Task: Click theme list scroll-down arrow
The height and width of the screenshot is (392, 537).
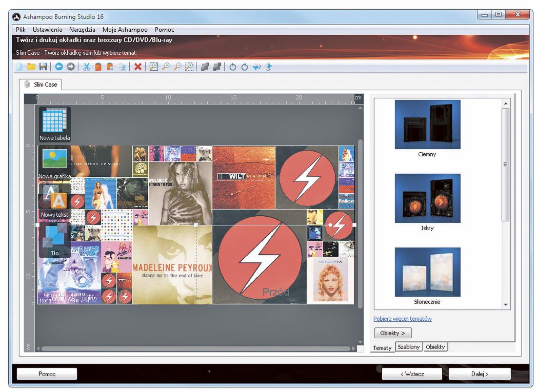Action: coord(506,304)
